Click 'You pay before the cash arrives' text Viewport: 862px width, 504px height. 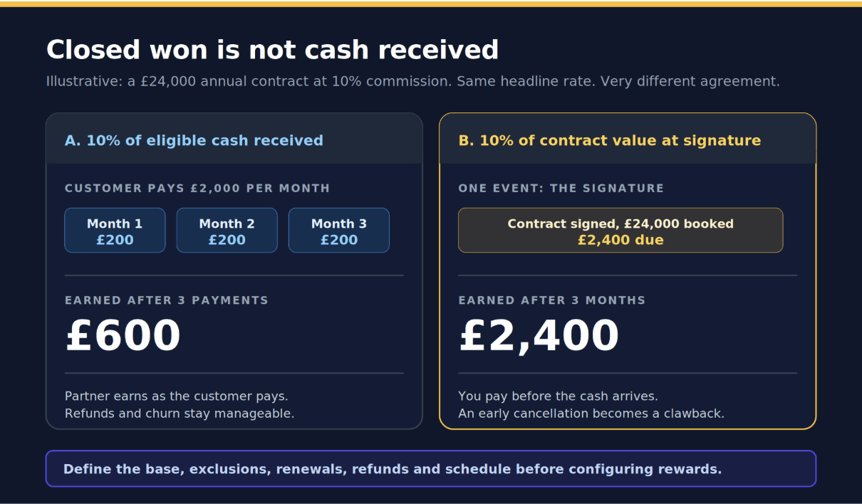click(558, 396)
